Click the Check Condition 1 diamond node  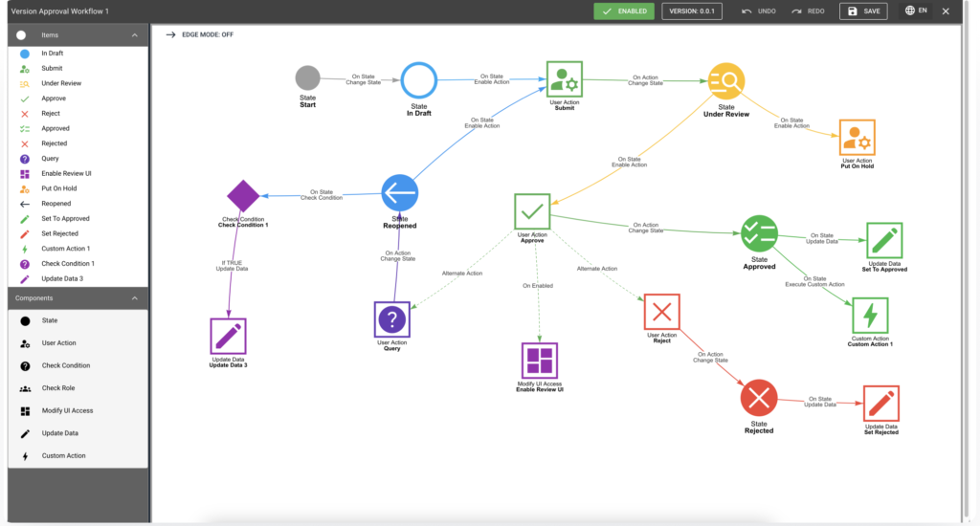pos(243,196)
